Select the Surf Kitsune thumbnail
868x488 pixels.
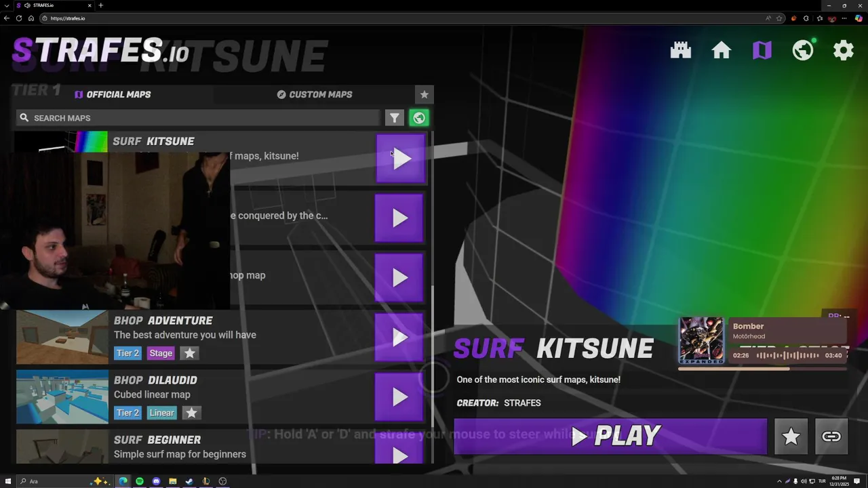coord(62,142)
